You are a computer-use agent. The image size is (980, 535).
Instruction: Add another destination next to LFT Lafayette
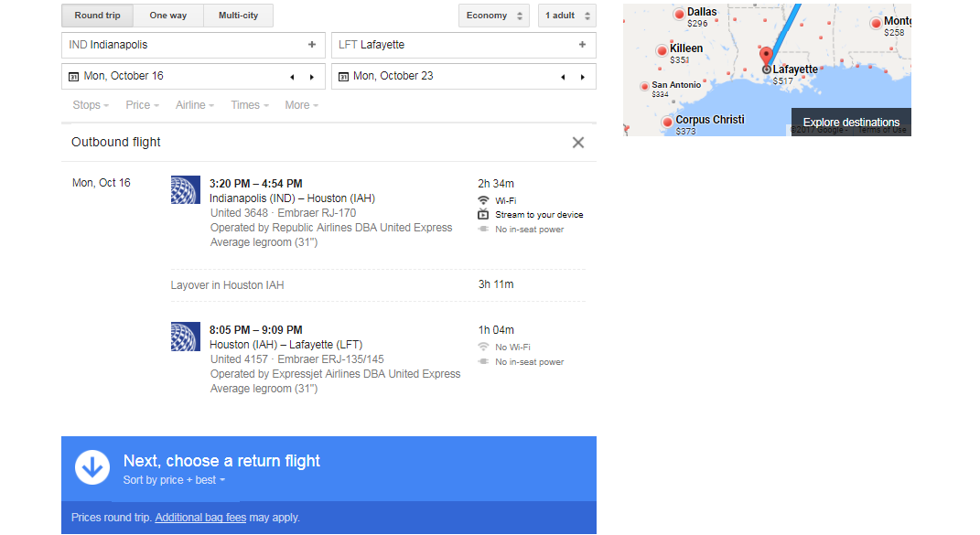pos(582,45)
